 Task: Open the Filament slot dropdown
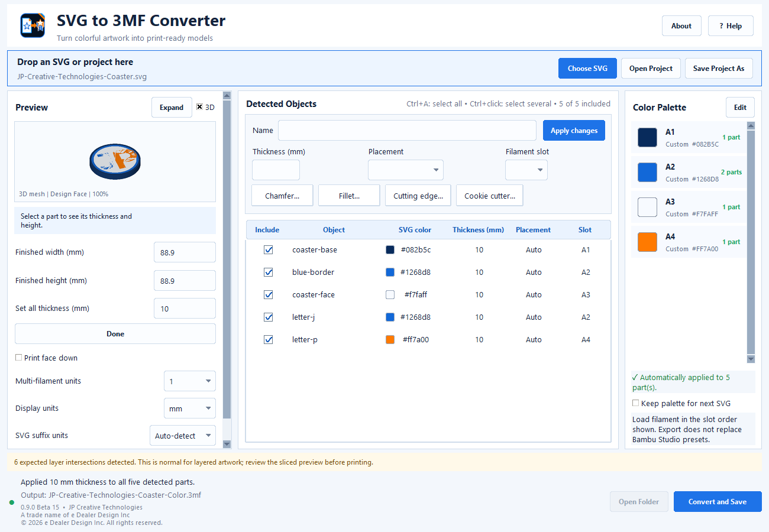(x=526, y=170)
